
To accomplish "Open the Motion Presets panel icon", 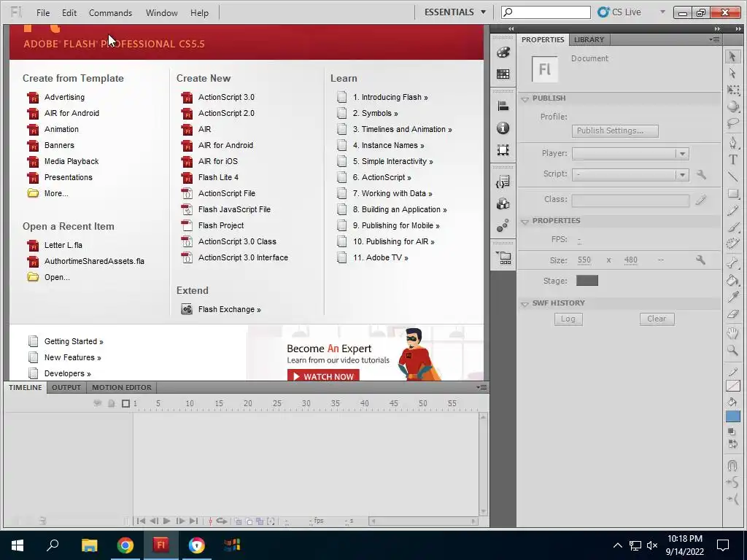I will 503,226.
